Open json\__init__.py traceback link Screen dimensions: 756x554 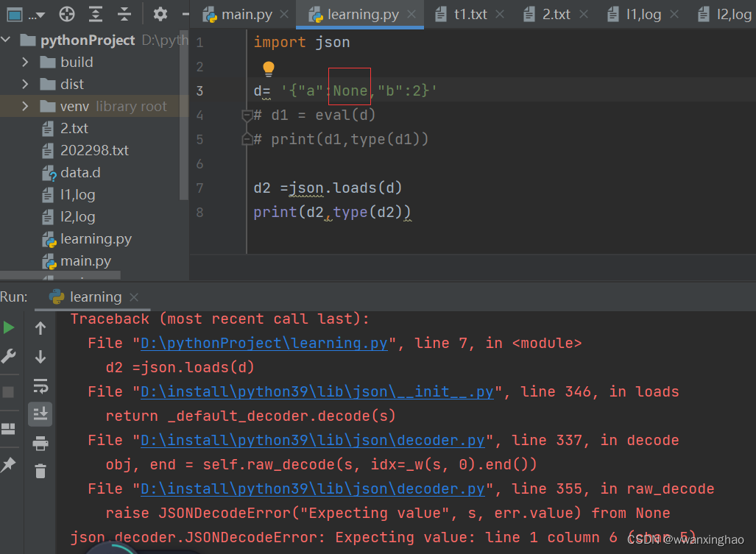pyautogui.click(x=317, y=392)
